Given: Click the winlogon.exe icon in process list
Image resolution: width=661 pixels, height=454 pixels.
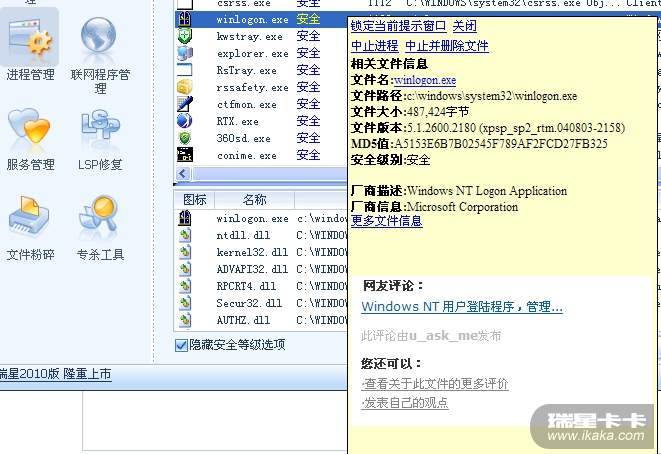Looking at the screenshot, I should click(185, 19).
